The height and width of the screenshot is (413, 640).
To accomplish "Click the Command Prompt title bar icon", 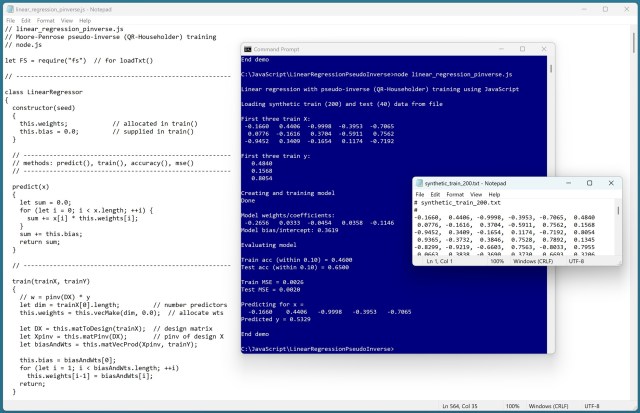I will pyautogui.click(x=248, y=49).
